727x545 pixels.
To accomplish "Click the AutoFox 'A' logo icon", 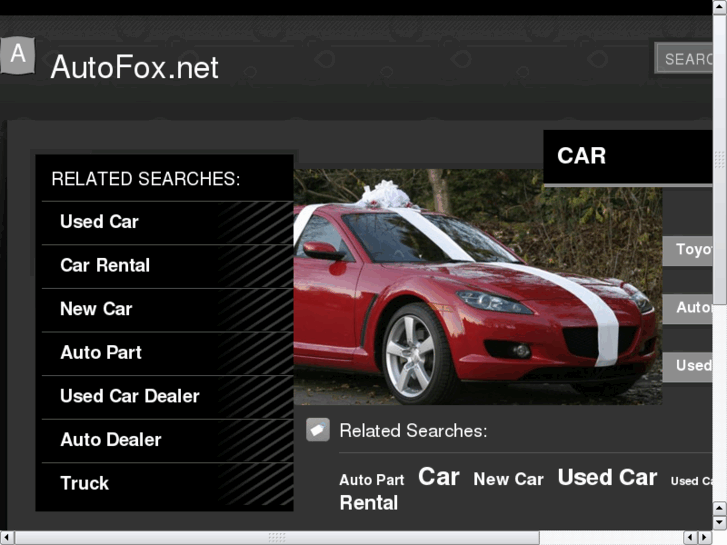I will click(x=18, y=55).
